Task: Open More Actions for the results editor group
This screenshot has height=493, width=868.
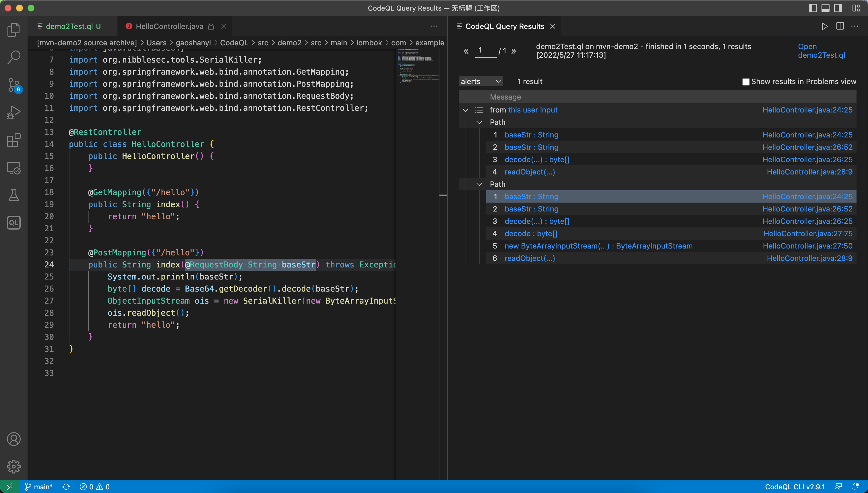Action: (x=855, y=26)
